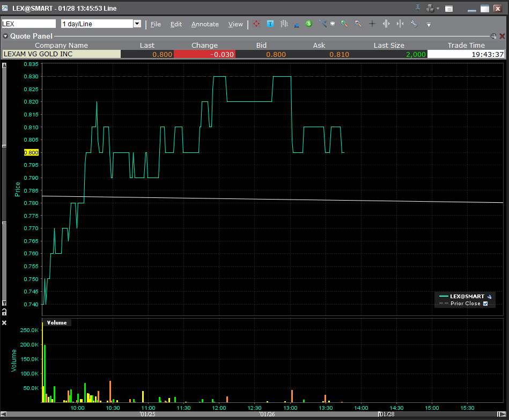509x420 pixels.
Task: Click the green dollar sign icon
Action: pos(309,24)
